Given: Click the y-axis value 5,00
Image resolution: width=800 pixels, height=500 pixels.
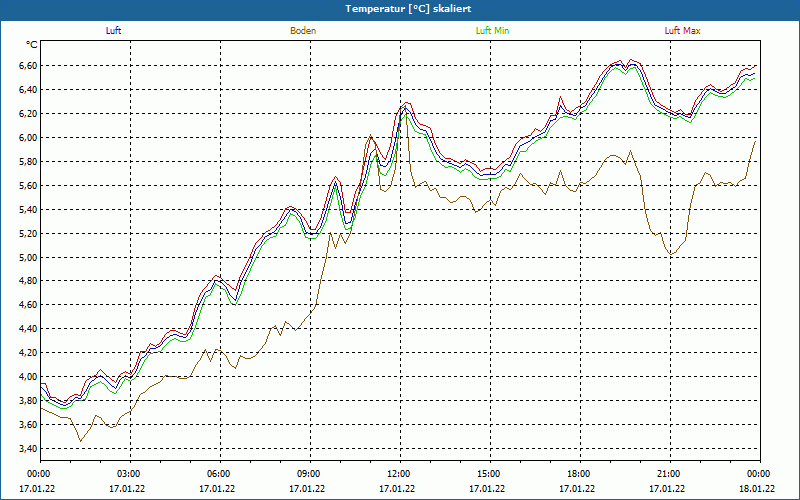Looking at the screenshot, I should pos(28,258).
